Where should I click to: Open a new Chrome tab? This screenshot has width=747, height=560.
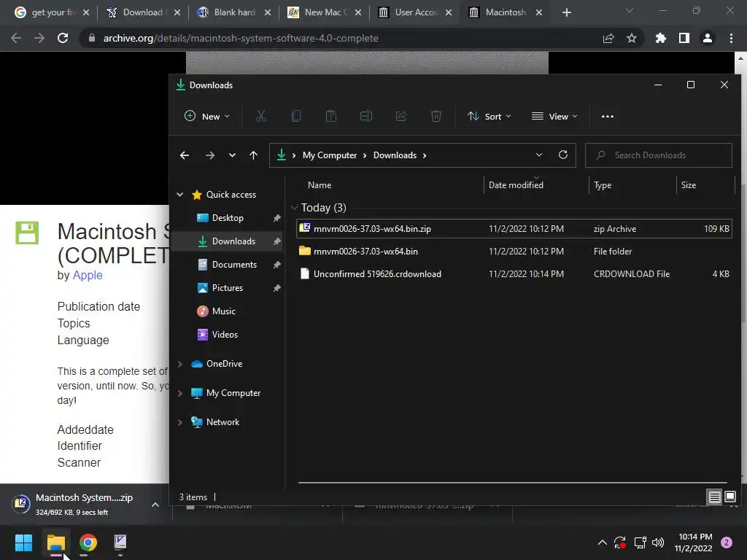click(x=566, y=12)
